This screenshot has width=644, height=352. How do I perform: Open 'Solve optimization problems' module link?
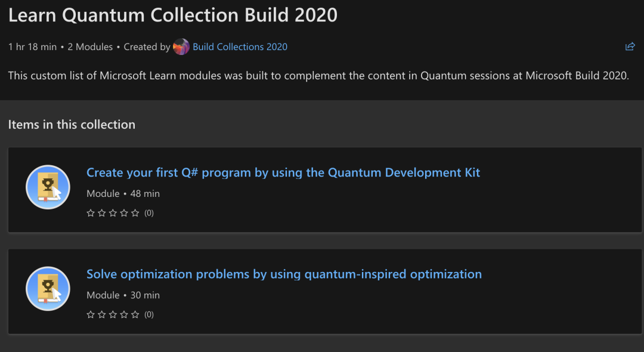click(284, 274)
